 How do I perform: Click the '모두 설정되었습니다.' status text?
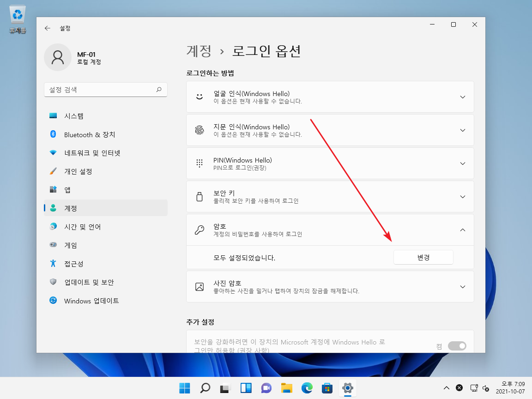click(244, 258)
